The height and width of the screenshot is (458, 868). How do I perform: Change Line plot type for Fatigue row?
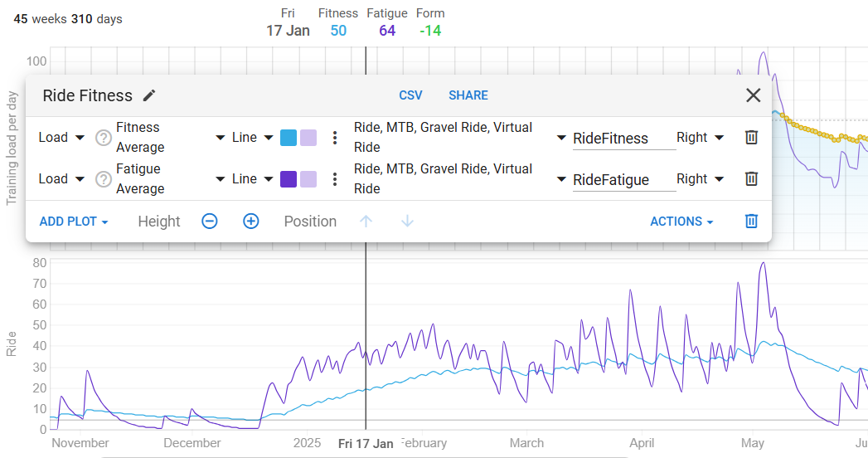[x=252, y=179]
